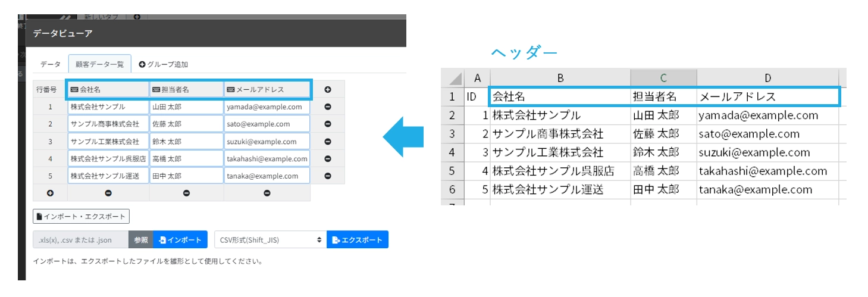Click グループ追加 to add a group

point(163,64)
